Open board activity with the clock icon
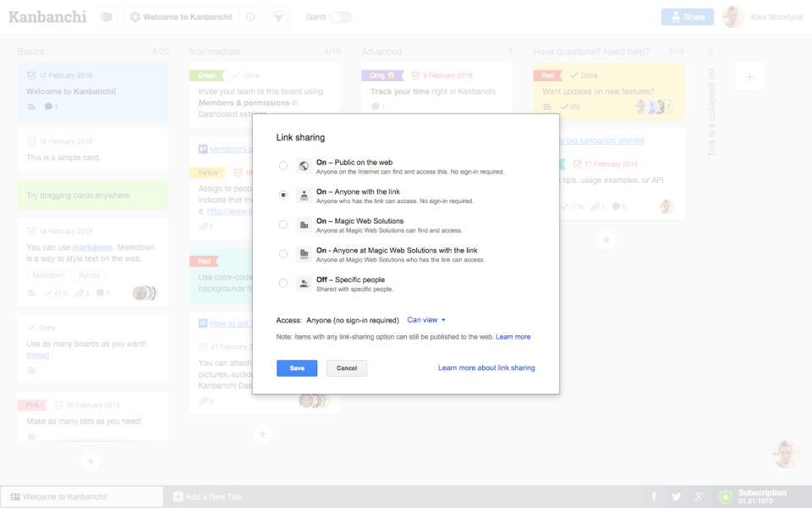This screenshot has width=812, height=508. (250, 16)
